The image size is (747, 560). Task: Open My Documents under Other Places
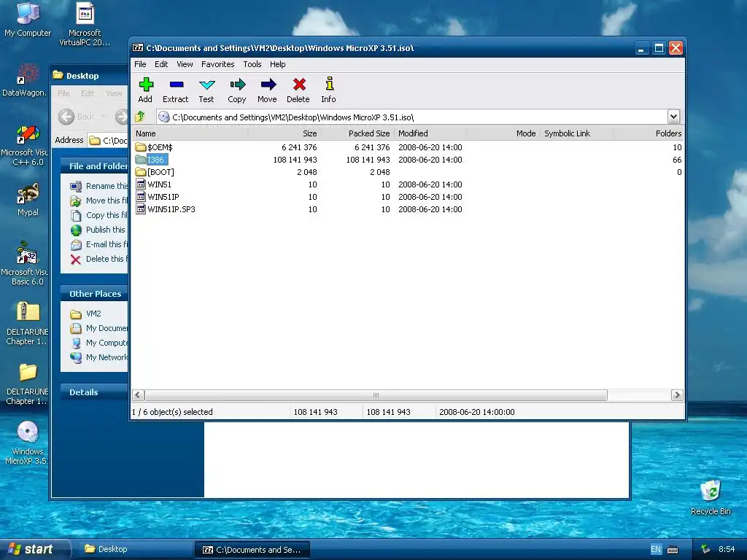tap(99, 328)
